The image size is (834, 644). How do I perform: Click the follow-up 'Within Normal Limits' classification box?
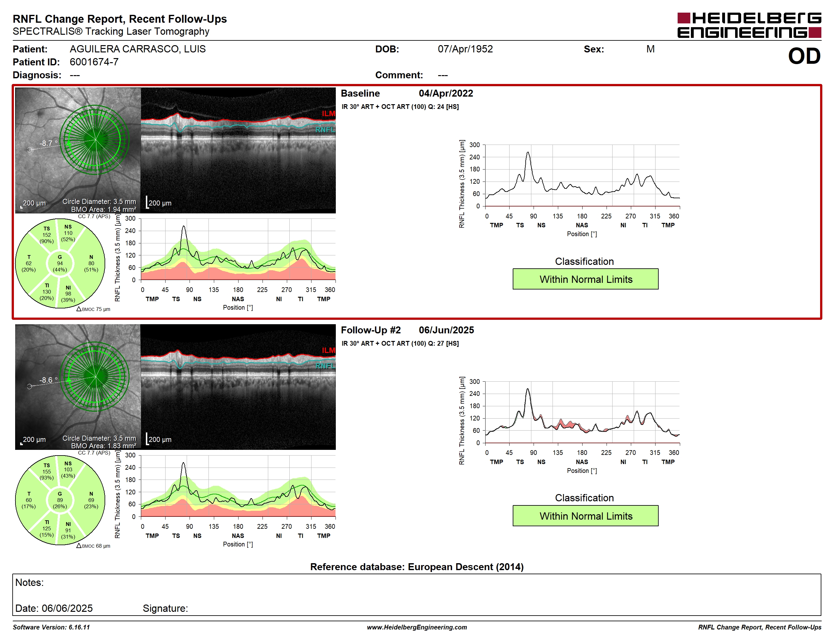point(585,516)
